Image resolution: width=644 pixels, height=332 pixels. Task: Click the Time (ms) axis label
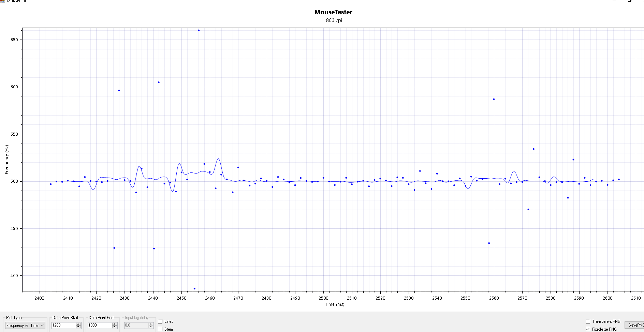coord(335,304)
